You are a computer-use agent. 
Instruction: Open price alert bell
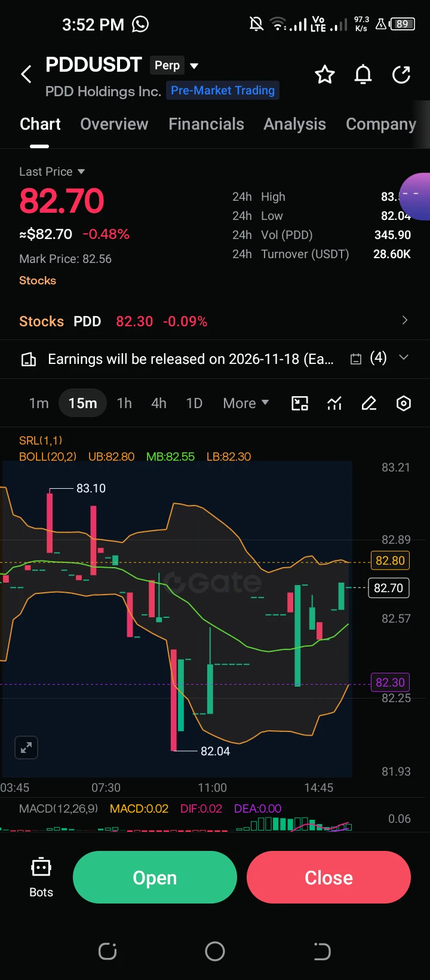(363, 75)
